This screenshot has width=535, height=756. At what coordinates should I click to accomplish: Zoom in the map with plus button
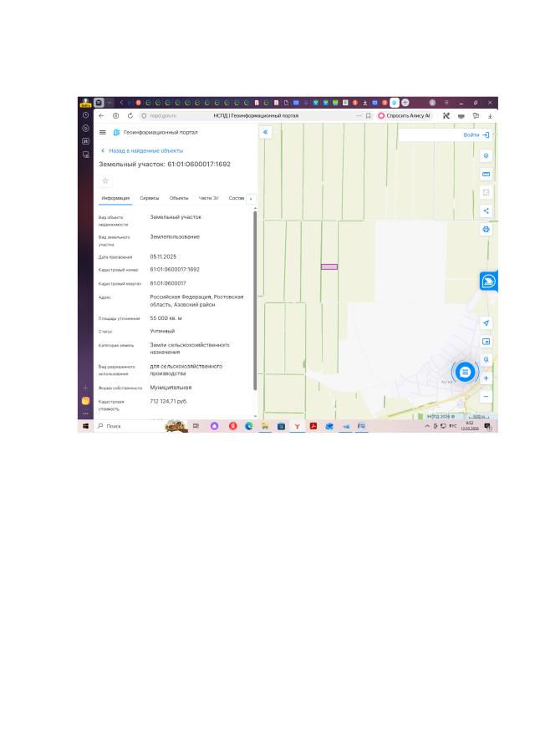[x=486, y=378]
